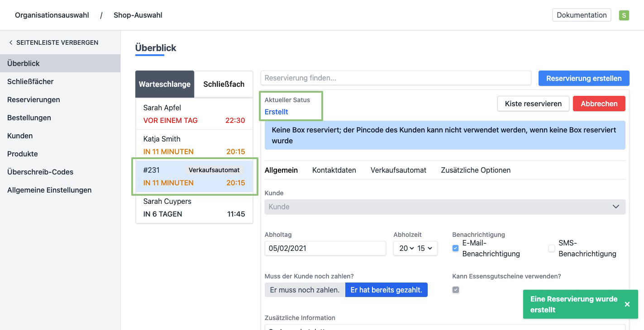Switch to the Schließfach tab

tap(224, 84)
